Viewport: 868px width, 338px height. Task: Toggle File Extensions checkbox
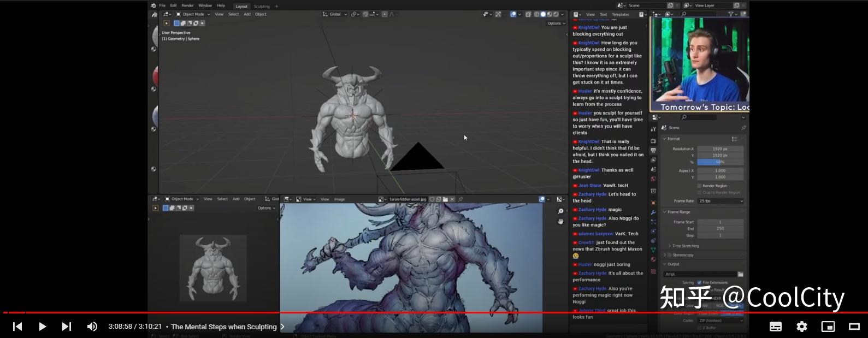tap(699, 282)
